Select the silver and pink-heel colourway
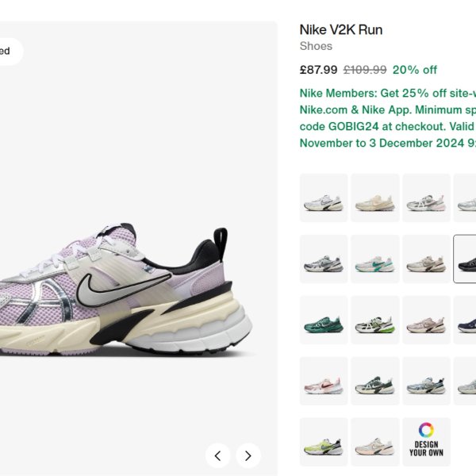Viewport: 476px width, 476px height. click(x=426, y=198)
